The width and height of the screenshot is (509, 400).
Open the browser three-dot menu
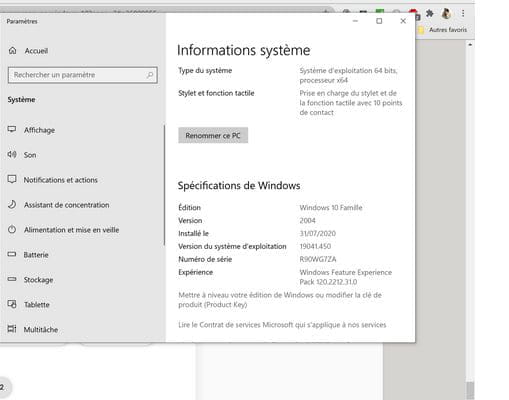(463, 13)
